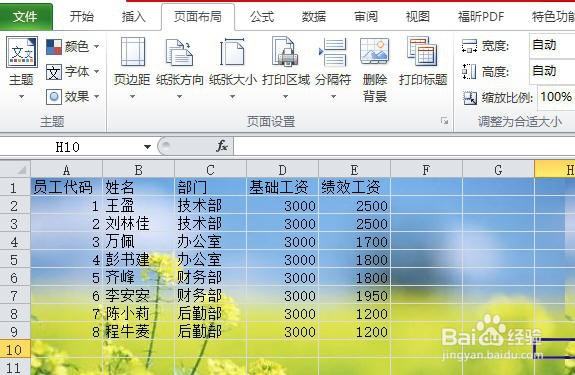Click the 页边距 margins icon
575x375 pixels.
[x=132, y=52]
